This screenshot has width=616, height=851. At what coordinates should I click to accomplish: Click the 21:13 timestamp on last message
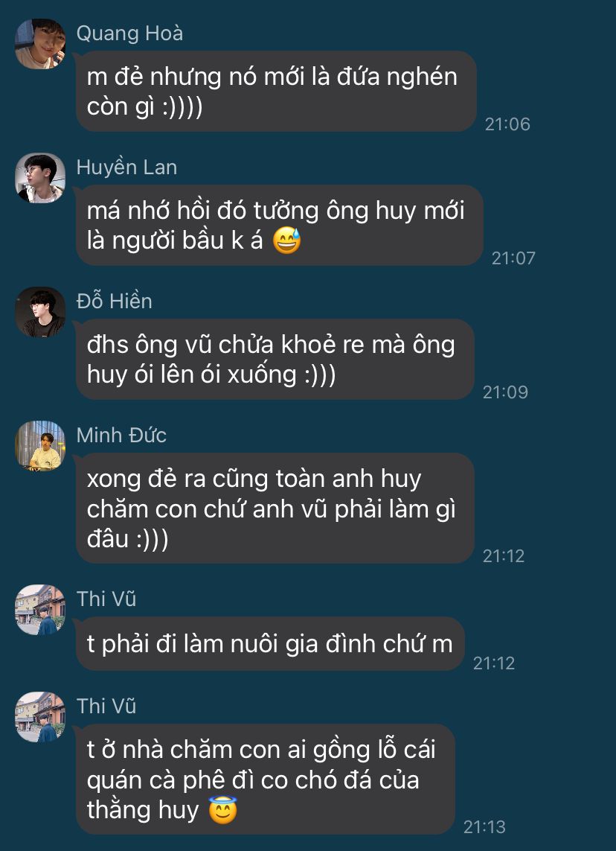[x=484, y=827]
